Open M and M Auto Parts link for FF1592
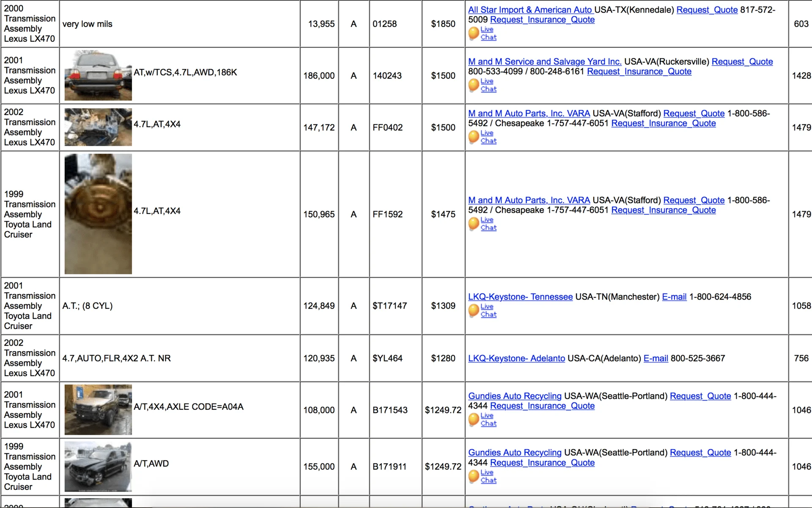812x508 pixels. click(x=529, y=200)
